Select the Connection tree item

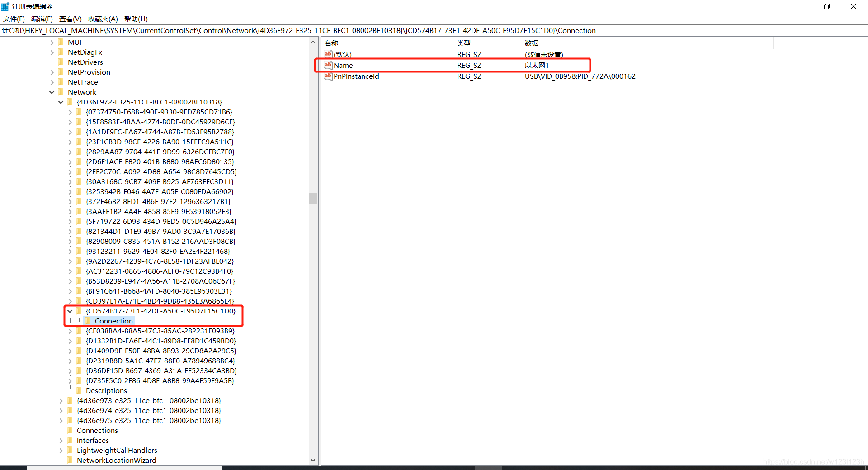114,321
